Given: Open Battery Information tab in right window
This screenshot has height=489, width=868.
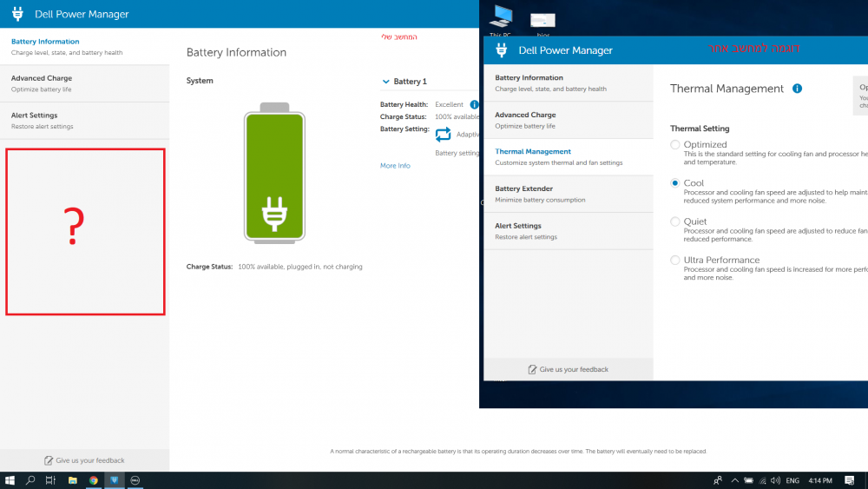Looking at the screenshot, I should click(569, 83).
